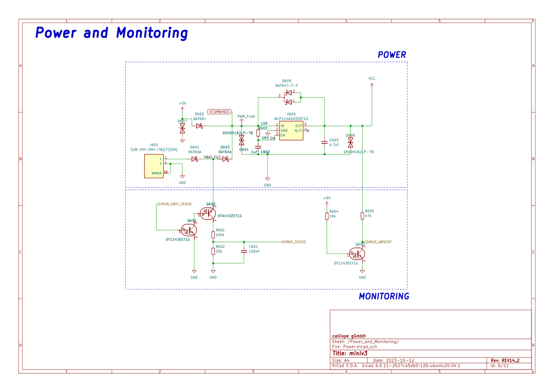Select the R601 100k resistor symbol
The image size is (554, 392).
[213, 235]
